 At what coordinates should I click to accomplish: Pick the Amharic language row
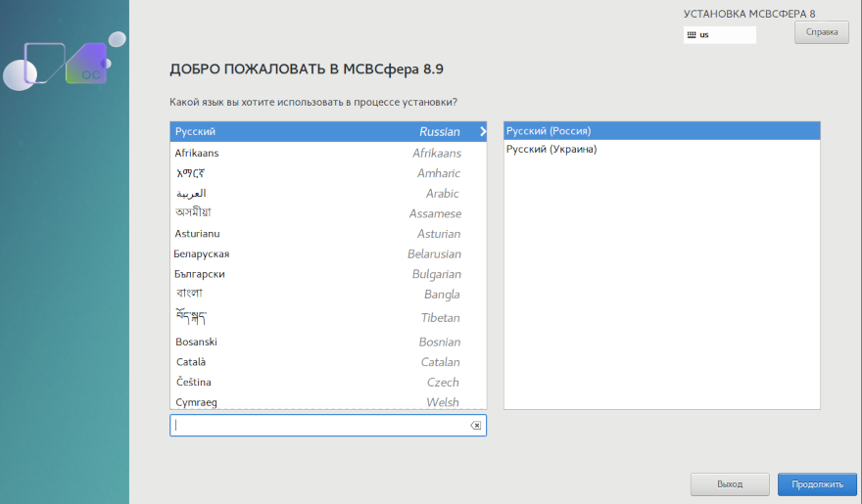tap(327, 173)
